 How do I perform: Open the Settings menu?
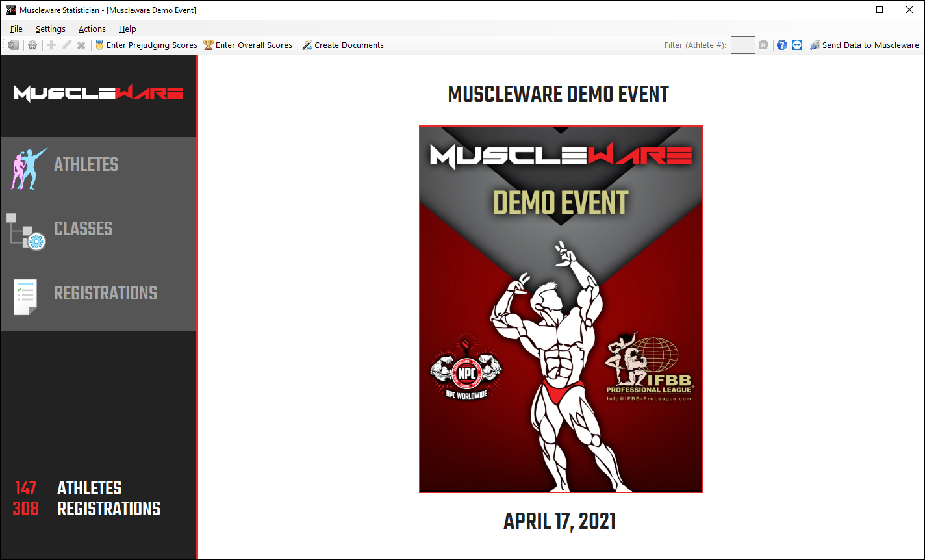50,29
